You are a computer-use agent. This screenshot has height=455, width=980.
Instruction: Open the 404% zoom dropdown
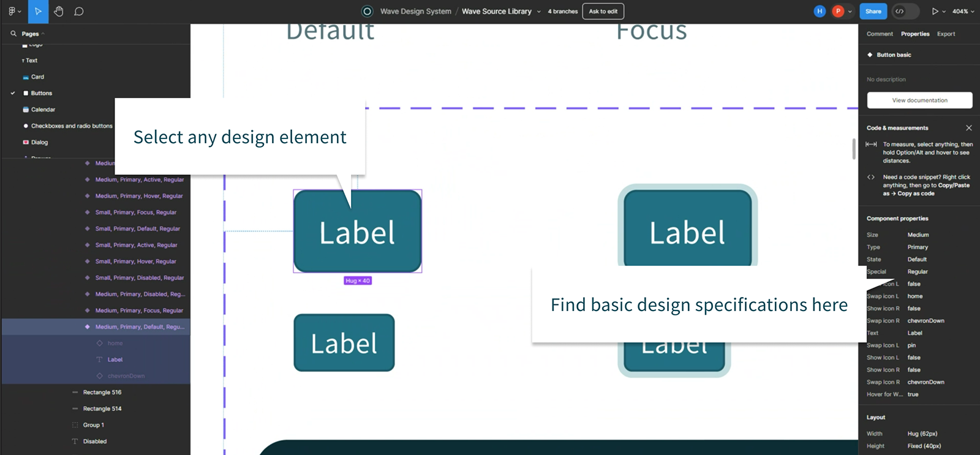(x=963, y=11)
